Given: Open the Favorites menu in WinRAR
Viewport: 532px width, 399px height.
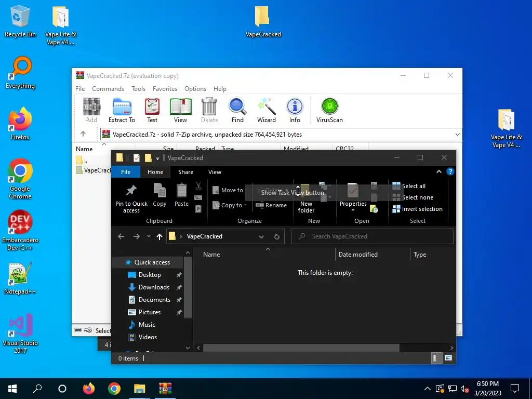Looking at the screenshot, I should pyautogui.click(x=165, y=88).
